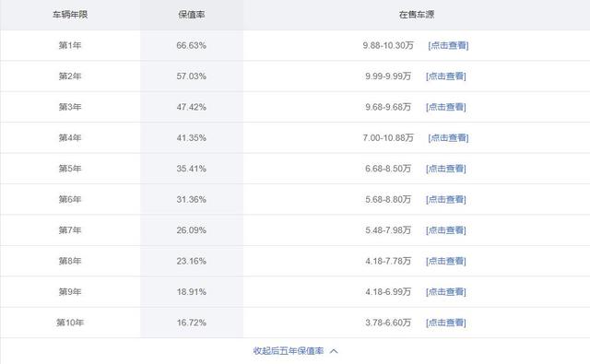The image size is (590, 364).
Task: Open the 点击查看 link for 第1年
Action: (448, 45)
